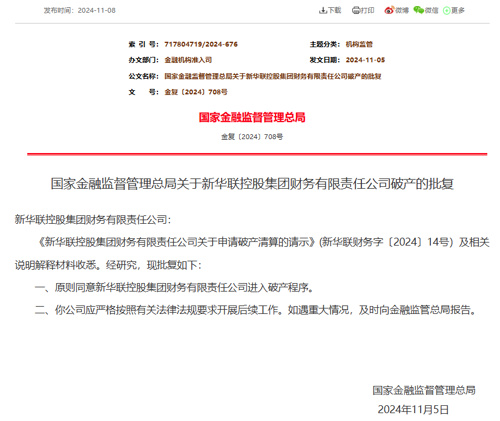Click 金复〔2024〕708号 under the red header
Screen dimensions: 500x421
[252, 137]
